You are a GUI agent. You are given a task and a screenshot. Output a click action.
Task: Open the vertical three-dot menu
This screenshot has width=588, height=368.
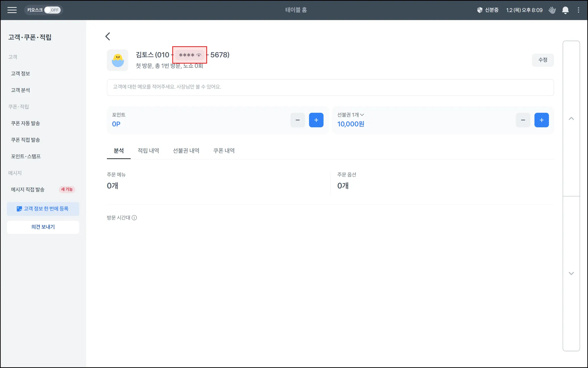578,10
